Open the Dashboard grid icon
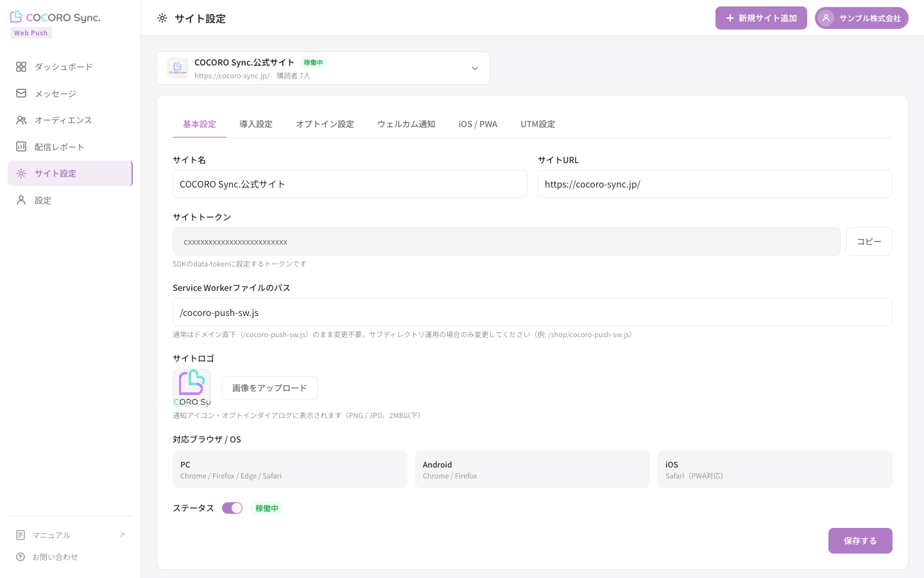924x578 pixels. pyautogui.click(x=21, y=67)
